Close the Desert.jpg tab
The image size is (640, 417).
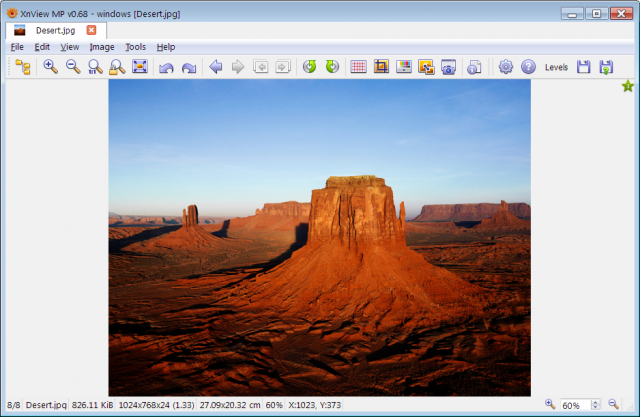91,30
